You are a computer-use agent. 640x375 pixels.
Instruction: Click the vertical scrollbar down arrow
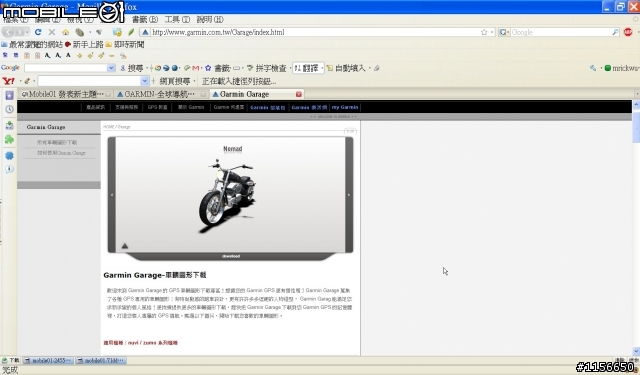[636, 351]
